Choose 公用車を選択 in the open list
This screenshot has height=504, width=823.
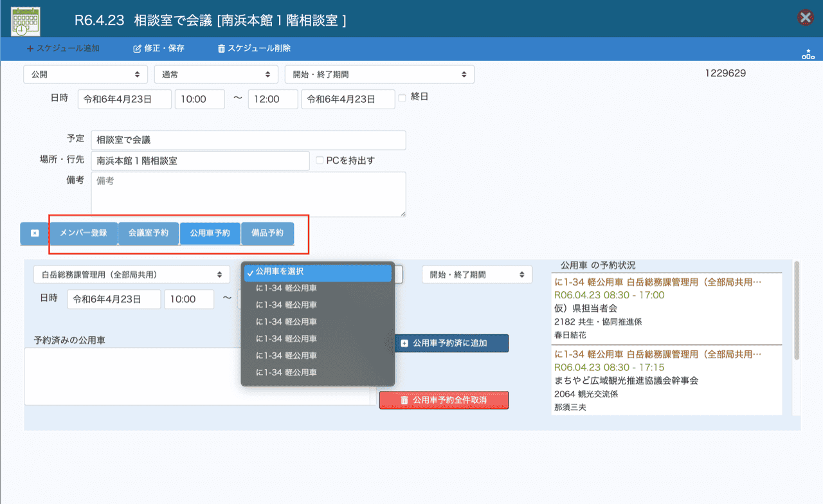point(318,272)
